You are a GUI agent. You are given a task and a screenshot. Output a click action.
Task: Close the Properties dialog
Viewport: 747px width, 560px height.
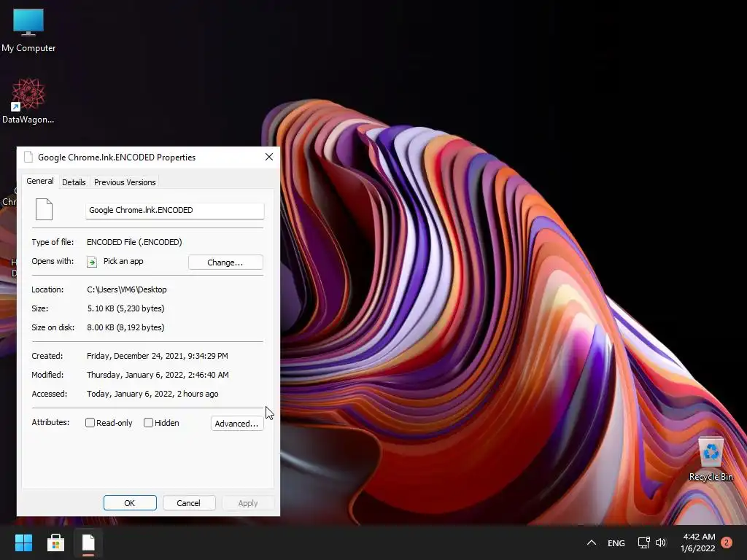tap(269, 157)
